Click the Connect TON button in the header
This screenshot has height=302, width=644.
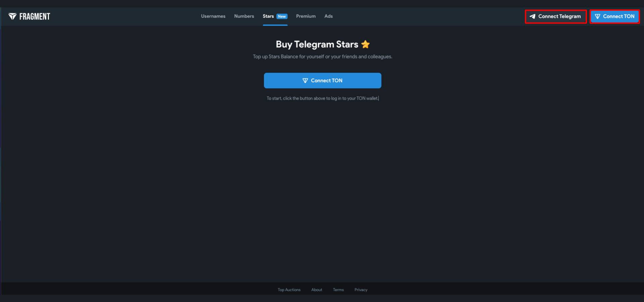[x=614, y=16]
